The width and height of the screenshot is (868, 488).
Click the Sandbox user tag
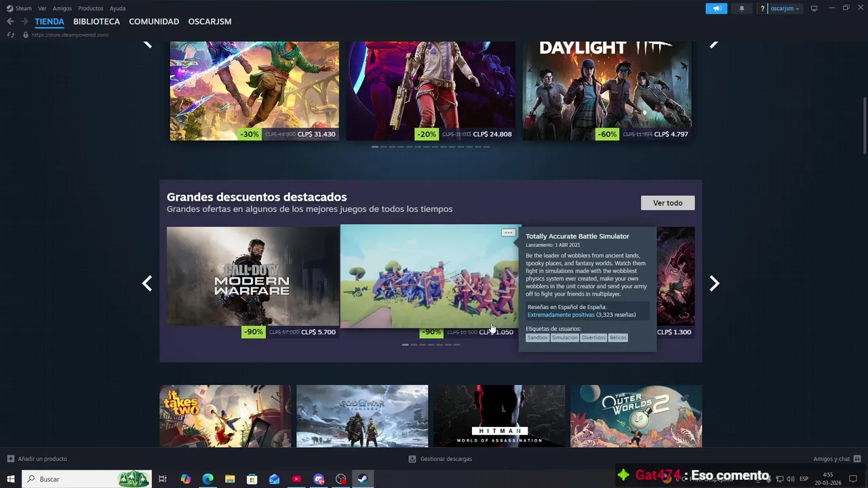click(538, 338)
